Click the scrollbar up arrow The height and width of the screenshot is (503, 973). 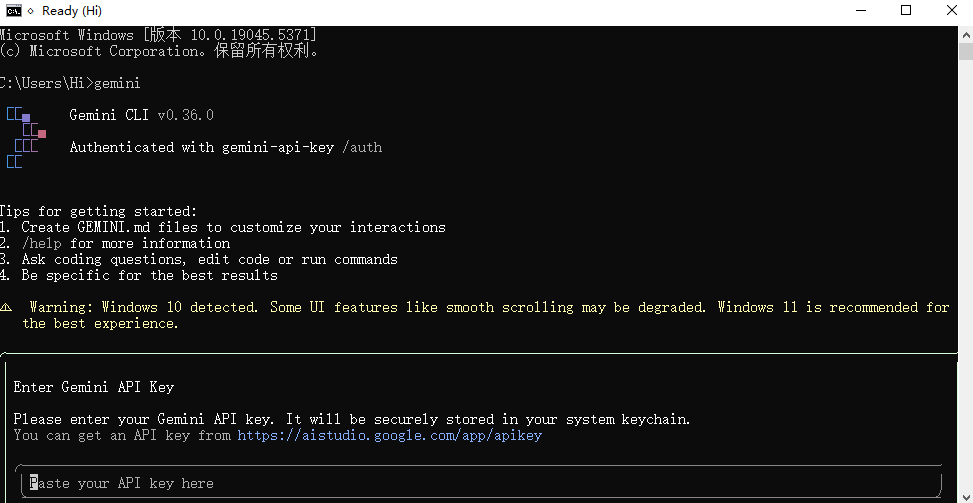[966, 33]
